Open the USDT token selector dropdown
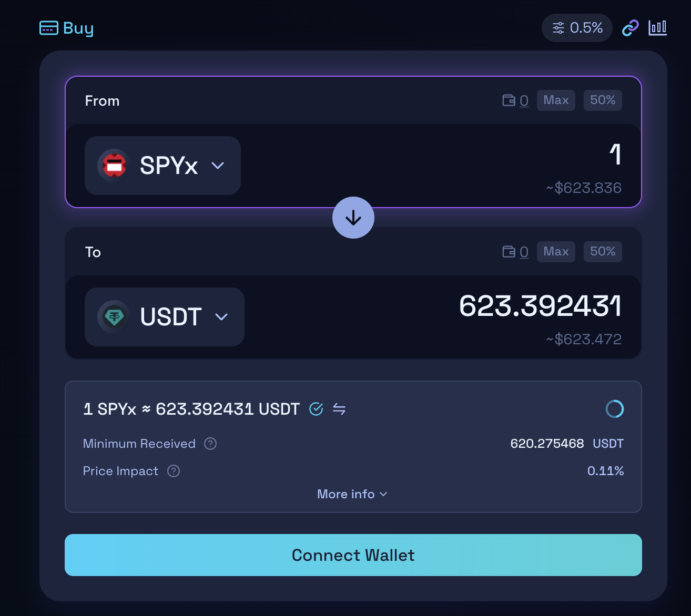This screenshot has width=691, height=616. click(x=165, y=317)
